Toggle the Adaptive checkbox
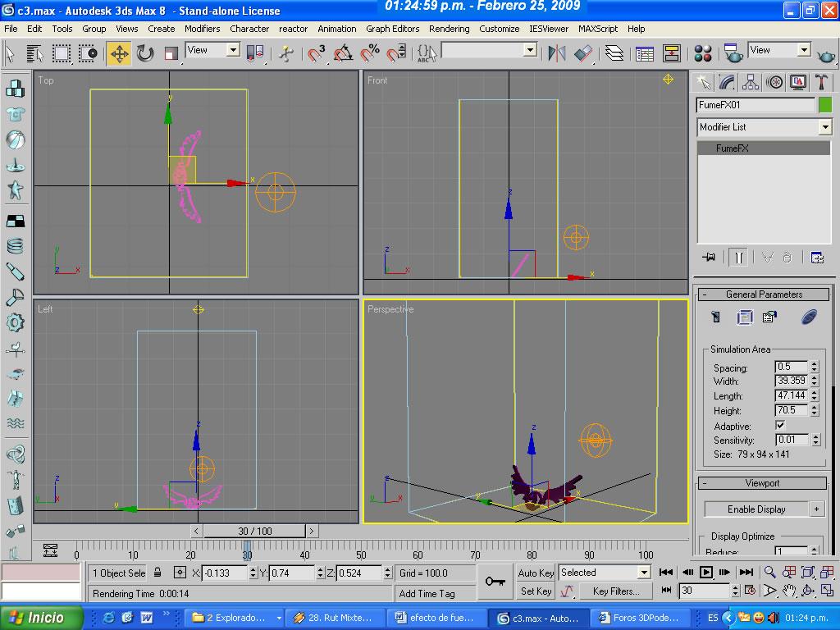This screenshot has width=840, height=630. (x=780, y=426)
